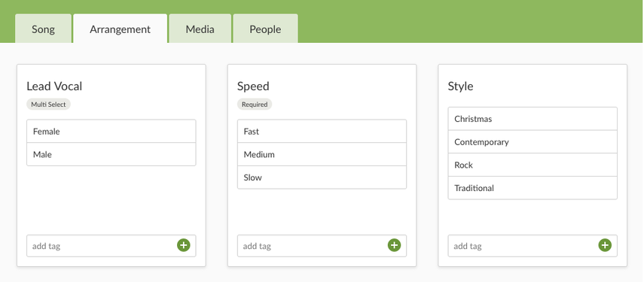Select the Arrangement tab
Viewport: 644px width, 282px height.
coord(121,29)
